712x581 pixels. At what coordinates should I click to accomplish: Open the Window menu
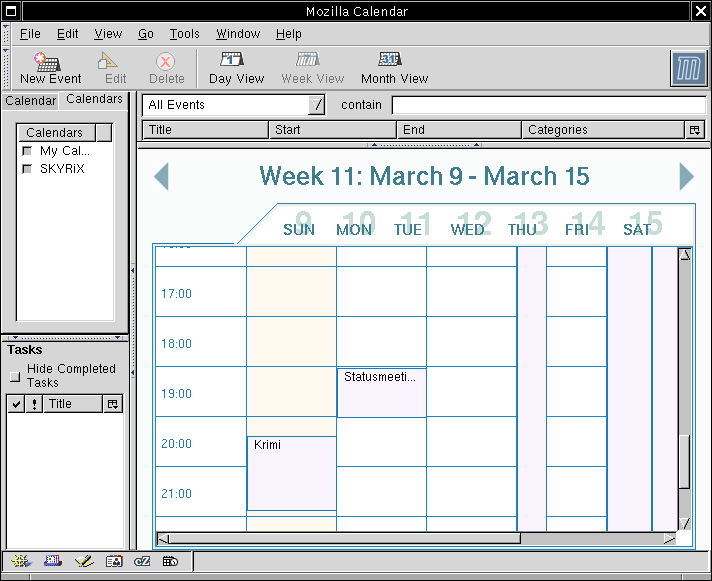pos(238,34)
